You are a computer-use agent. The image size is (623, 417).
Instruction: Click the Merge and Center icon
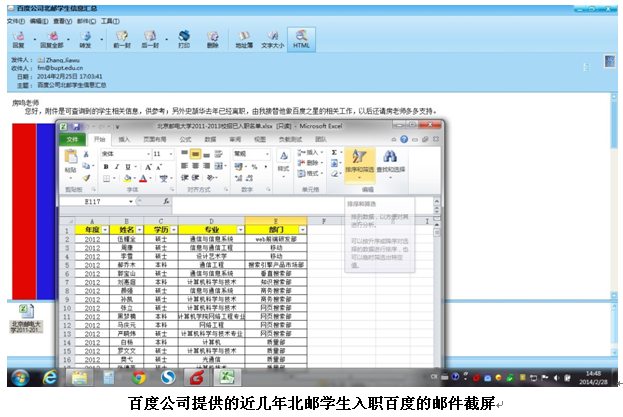219,166
